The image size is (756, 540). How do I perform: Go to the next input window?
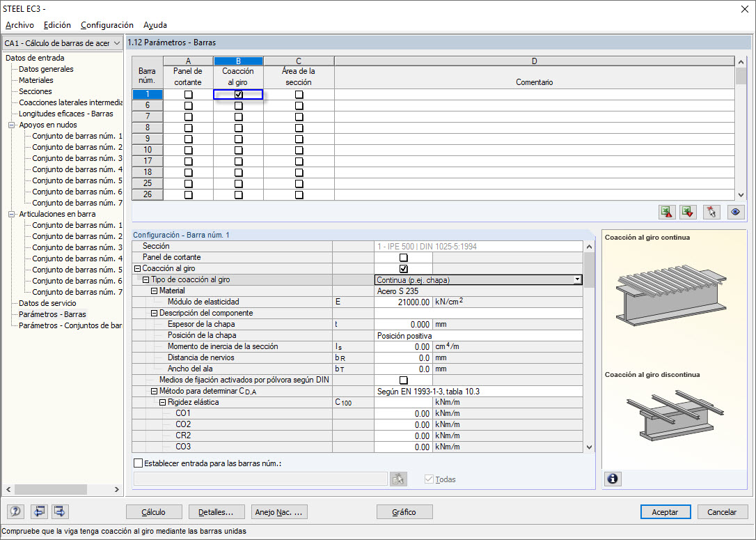click(59, 511)
